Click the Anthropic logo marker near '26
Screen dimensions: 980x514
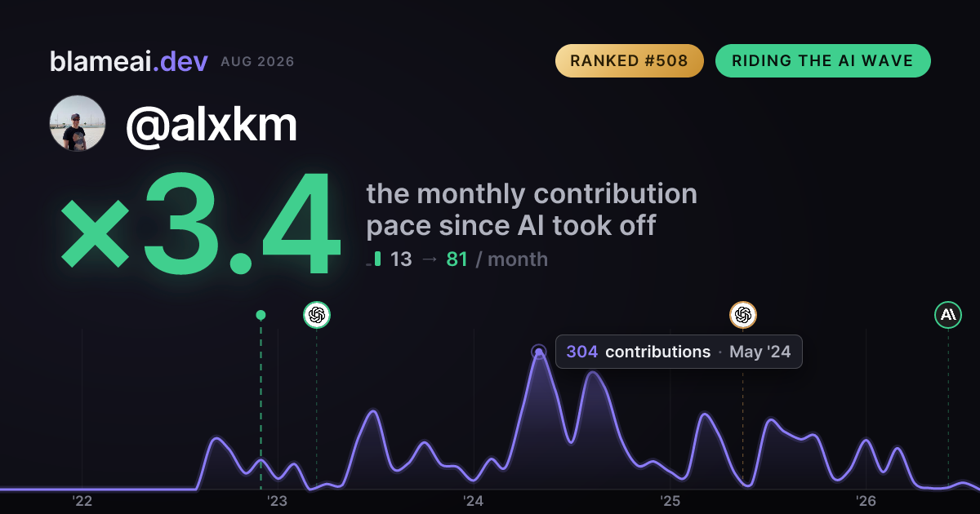948,315
